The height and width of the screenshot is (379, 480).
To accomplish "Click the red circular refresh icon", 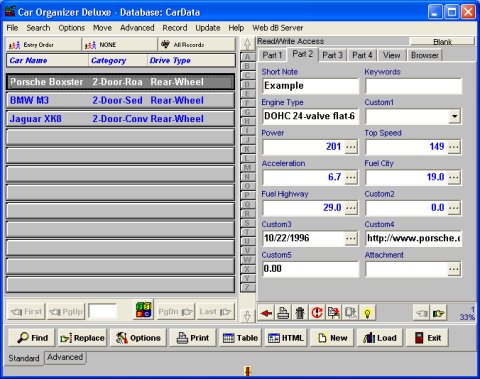I will coord(317,313).
